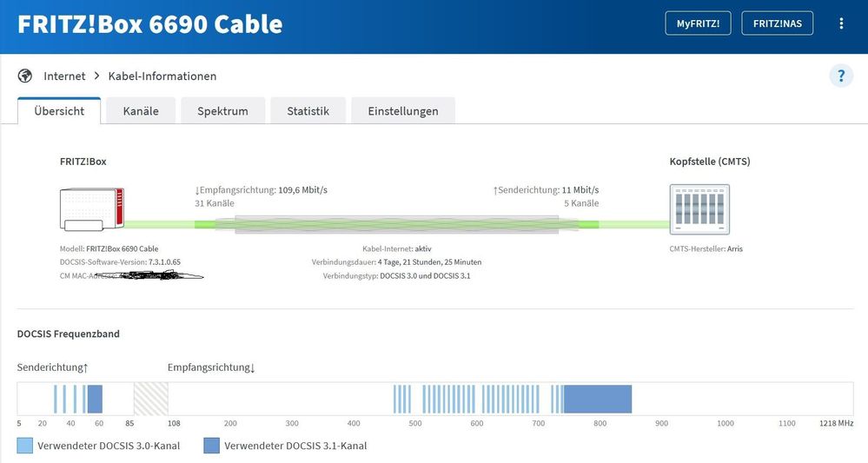Image resolution: width=868 pixels, height=463 pixels.
Task: Click the dark blue DOCSIS 3.1 legend square
Action: click(212, 446)
